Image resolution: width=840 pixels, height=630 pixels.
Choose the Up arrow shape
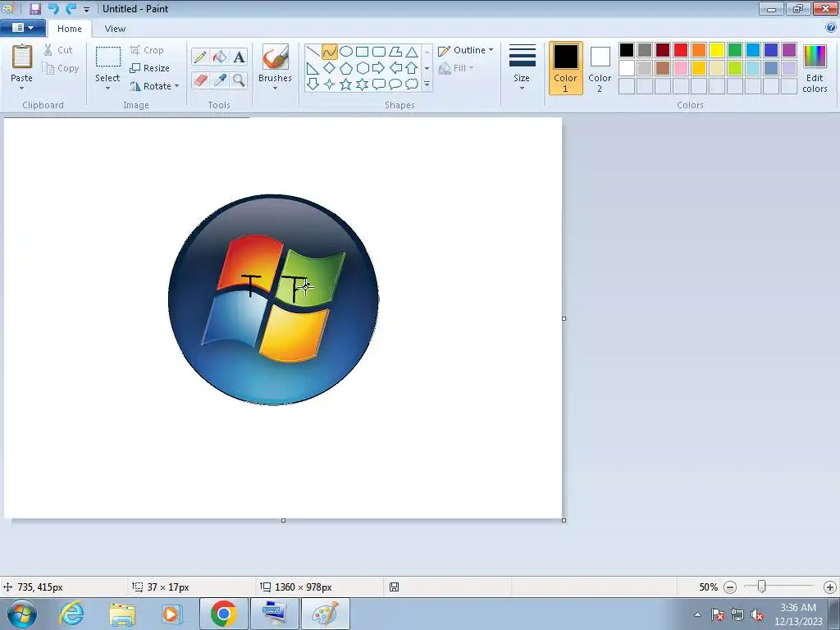[x=412, y=68]
